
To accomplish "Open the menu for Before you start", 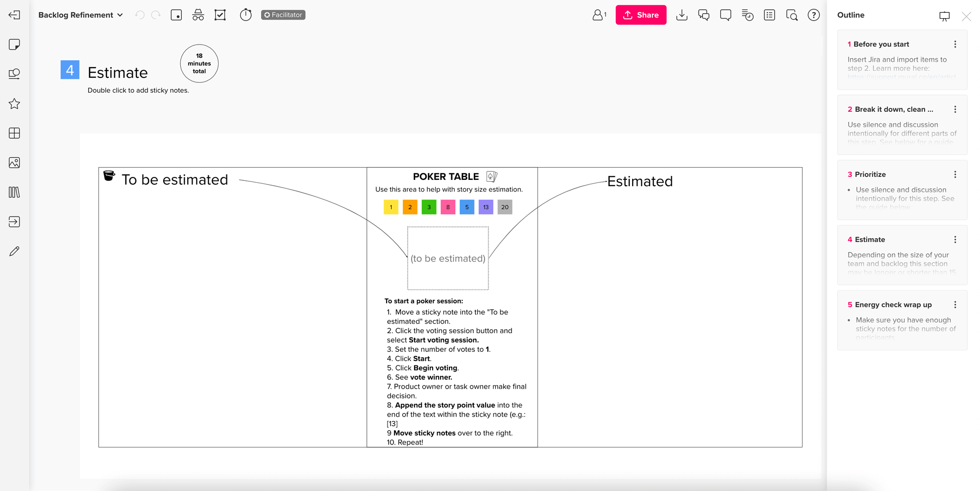I will (955, 44).
